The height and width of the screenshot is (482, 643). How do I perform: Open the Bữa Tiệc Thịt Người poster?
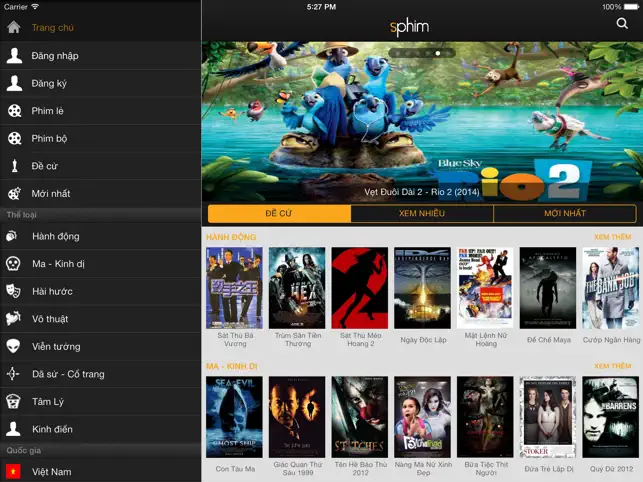pyautogui.click(x=486, y=417)
